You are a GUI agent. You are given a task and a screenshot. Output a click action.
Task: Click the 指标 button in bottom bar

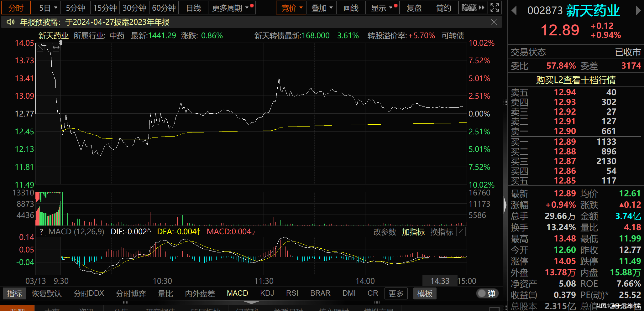pos(14,293)
